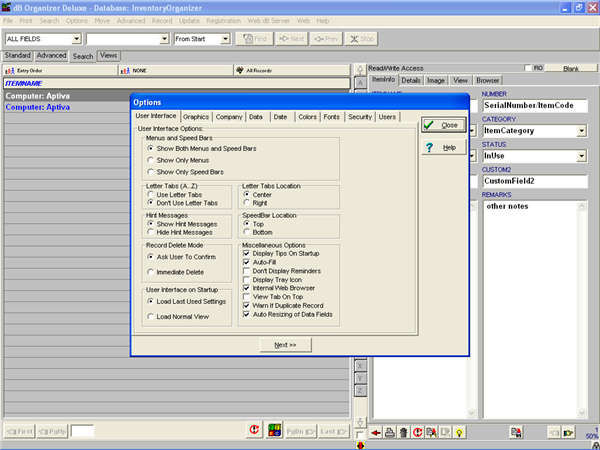The width and height of the screenshot is (600, 450).
Task: Switch to the Views speed bar tab
Action: click(x=109, y=55)
